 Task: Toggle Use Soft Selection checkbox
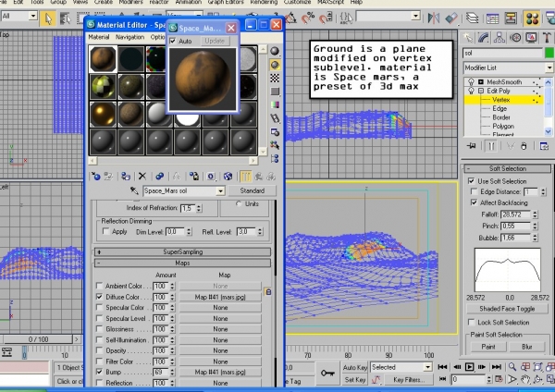471,181
